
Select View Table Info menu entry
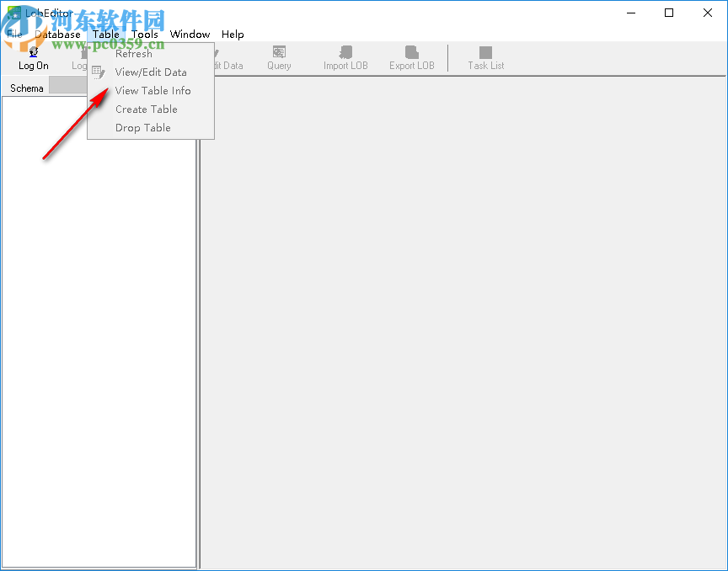click(153, 90)
